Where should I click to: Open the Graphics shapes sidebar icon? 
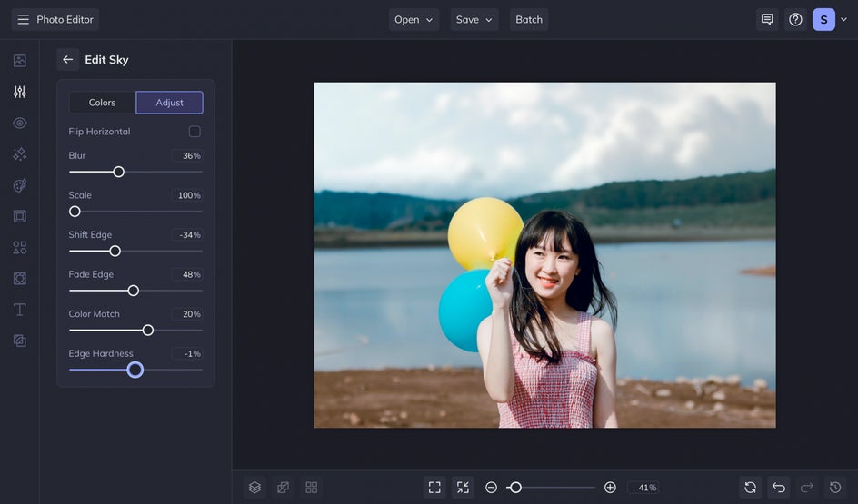tap(20, 248)
